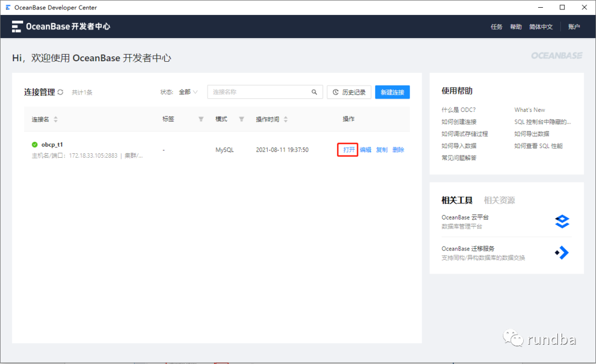596x364 pixels.
Task: Click the 新建连接 button
Action: (x=392, y=92)
